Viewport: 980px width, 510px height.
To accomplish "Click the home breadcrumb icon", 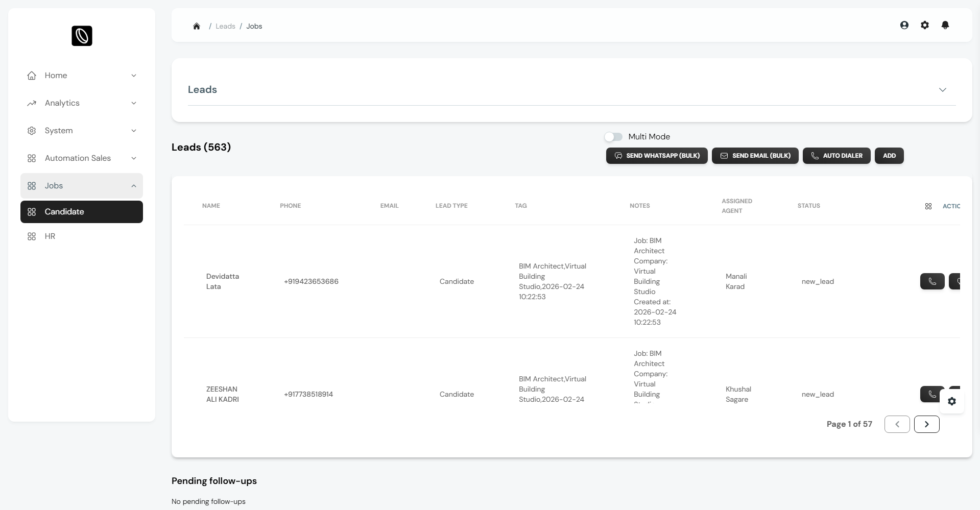I will click(x=197, y=26).
